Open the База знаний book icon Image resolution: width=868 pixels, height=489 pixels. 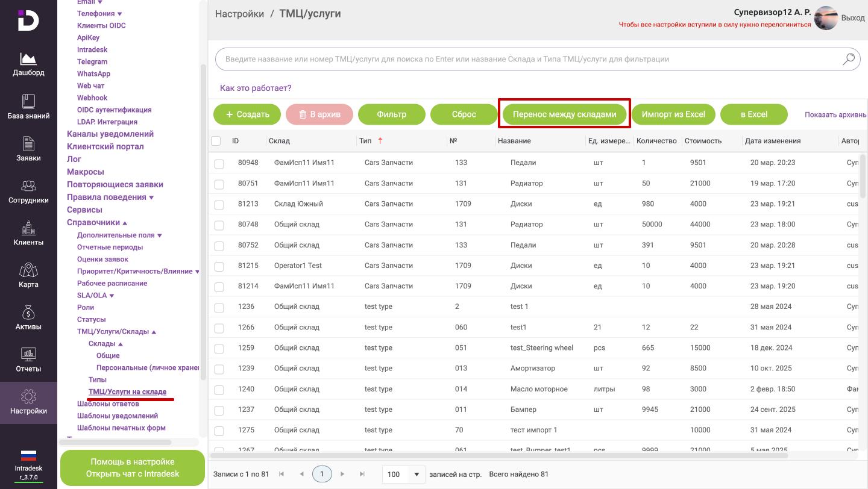coord(28,101)
